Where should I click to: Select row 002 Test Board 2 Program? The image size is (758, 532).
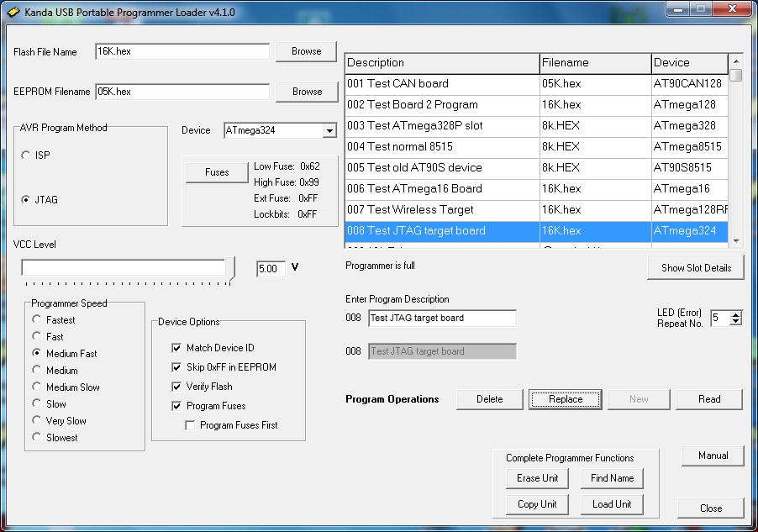537,105
